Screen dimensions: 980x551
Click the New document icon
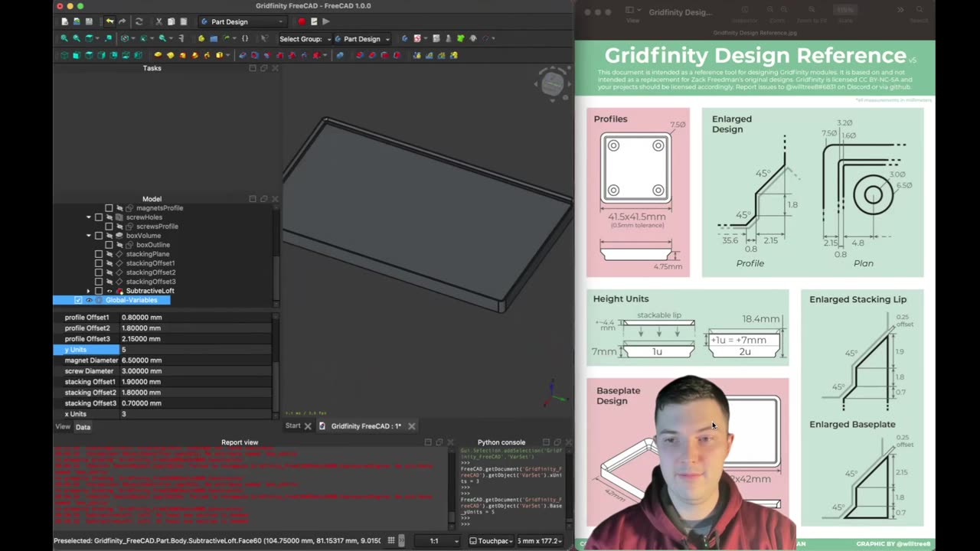pyautogui.click(x=65, y=21)
